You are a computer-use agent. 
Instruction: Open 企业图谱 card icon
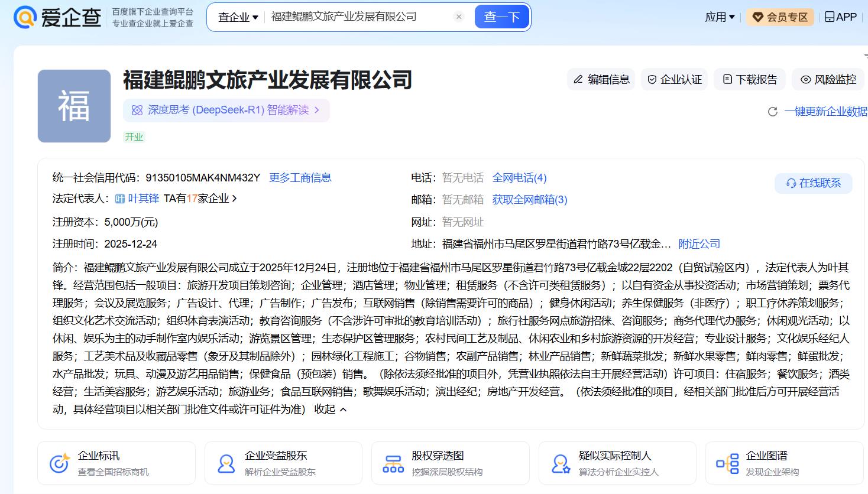point(727,463)
